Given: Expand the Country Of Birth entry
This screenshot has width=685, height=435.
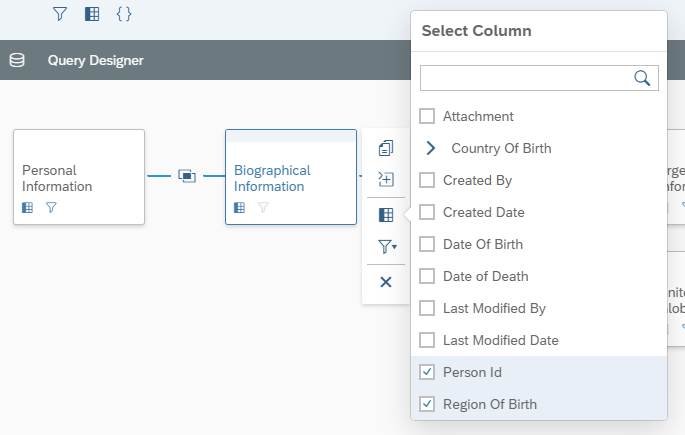Looking at the screenshot, I should 430,148.
